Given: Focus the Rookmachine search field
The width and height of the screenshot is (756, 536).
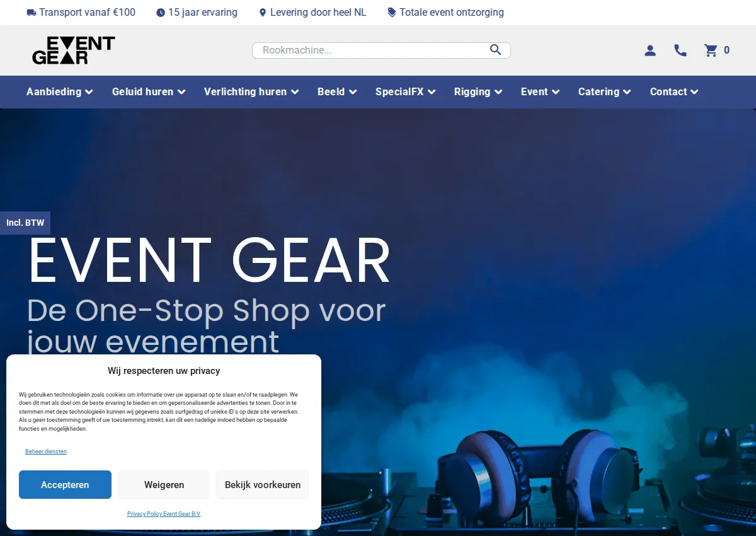Looking at the screenshot, I should 381,50.
